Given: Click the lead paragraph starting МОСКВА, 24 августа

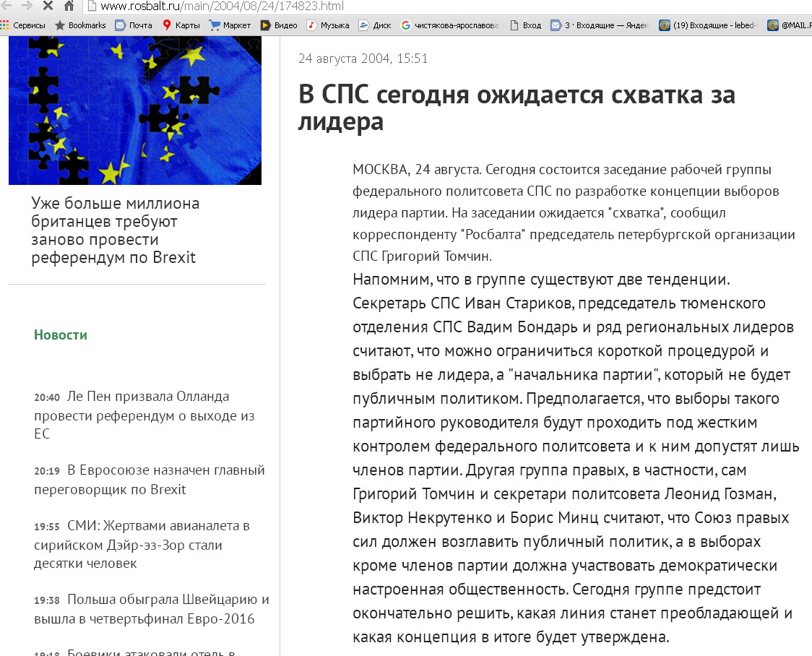Looking at the screenshot, I should pos(574,213).
